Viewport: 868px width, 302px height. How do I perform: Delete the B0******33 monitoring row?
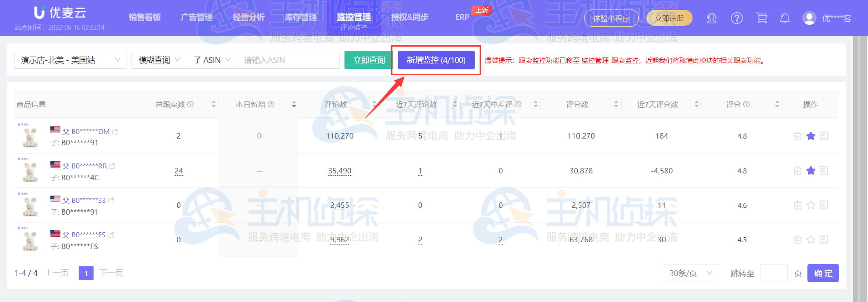point(797,205)
